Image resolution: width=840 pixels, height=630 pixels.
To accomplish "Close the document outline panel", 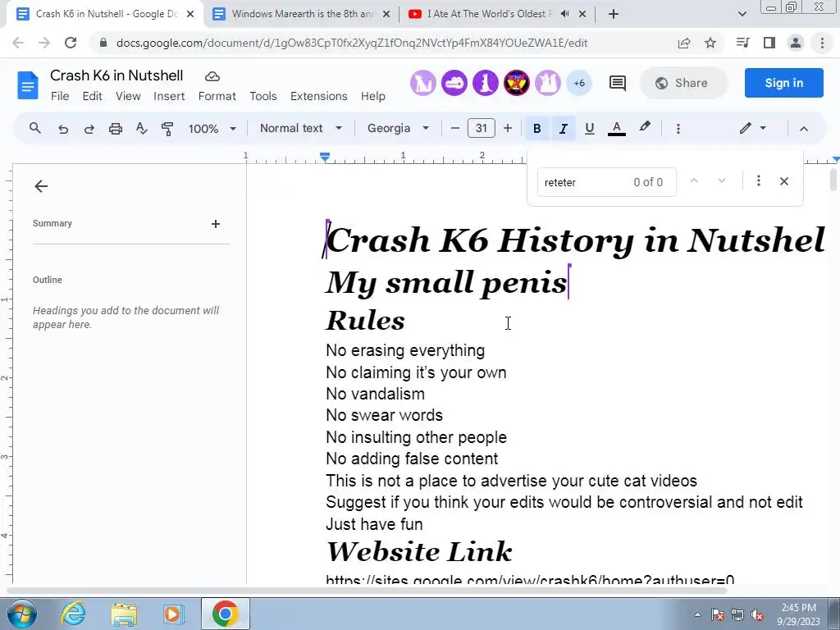I will click(x=41, y=186).
